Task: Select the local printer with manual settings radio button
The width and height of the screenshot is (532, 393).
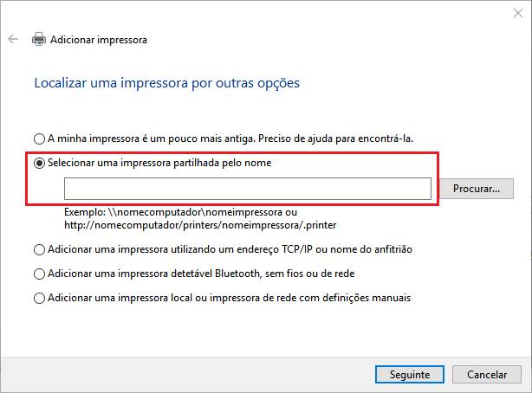Action: 39,299
